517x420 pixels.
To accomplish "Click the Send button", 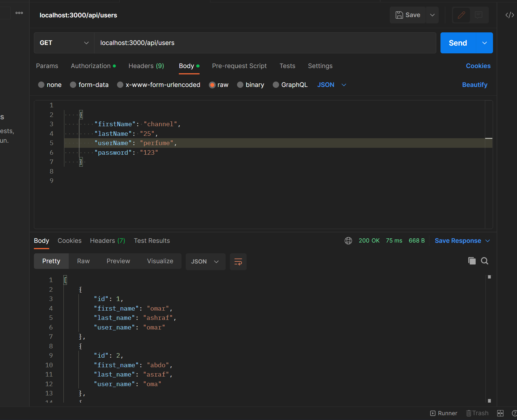I will (x=457, y=43).
